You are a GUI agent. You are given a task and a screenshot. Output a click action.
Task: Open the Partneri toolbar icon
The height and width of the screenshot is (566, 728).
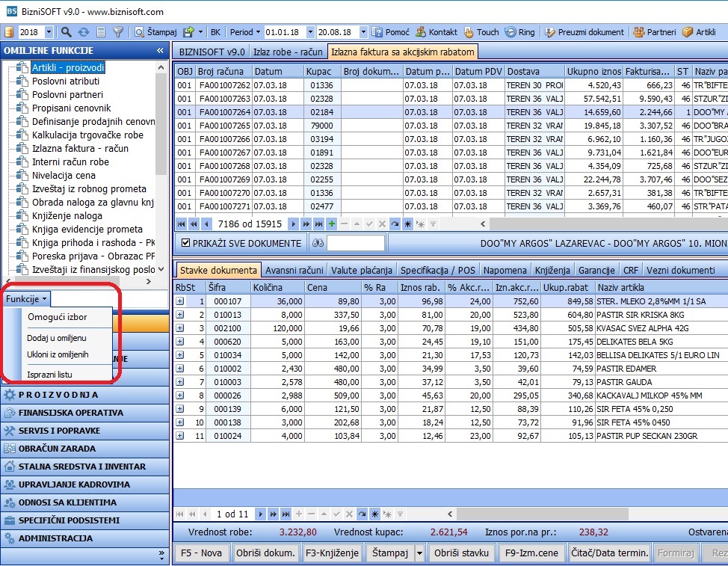coord(639,32)
